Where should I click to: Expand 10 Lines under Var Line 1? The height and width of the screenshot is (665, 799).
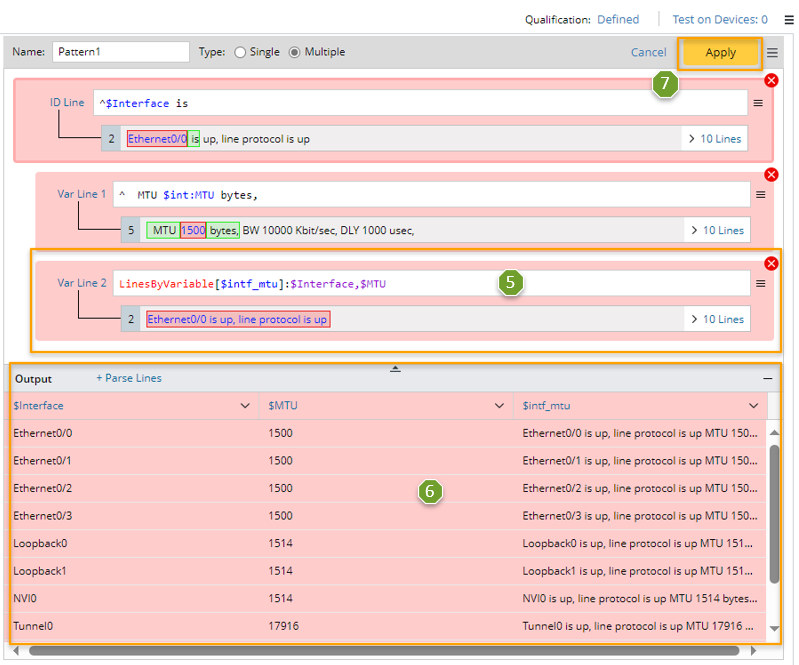tap(716, 230)
